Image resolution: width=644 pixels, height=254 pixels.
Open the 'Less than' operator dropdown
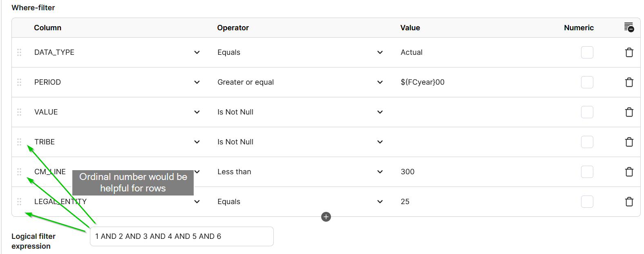(300, 172)
